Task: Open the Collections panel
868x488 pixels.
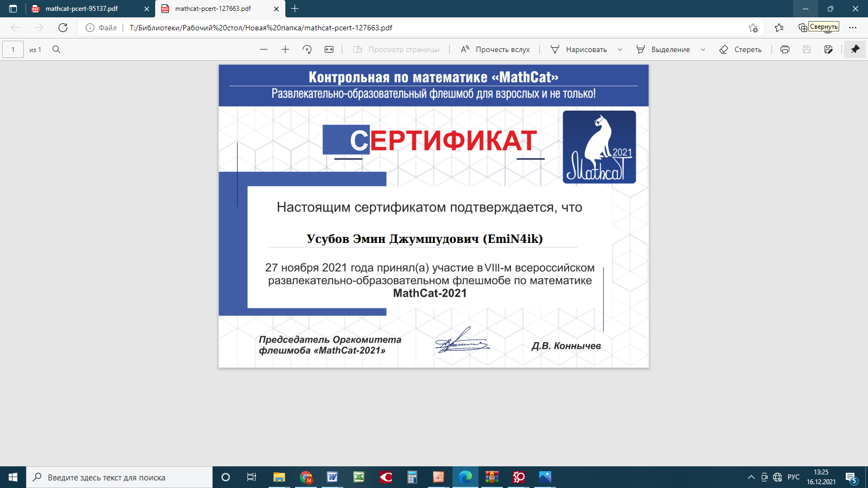Action: tap(803, 28)
